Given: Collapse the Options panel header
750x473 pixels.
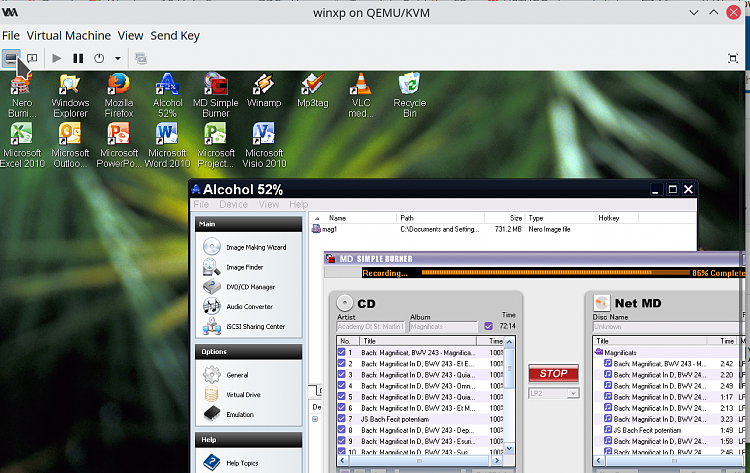Looking at the screenshot, I should pos(248,352).
